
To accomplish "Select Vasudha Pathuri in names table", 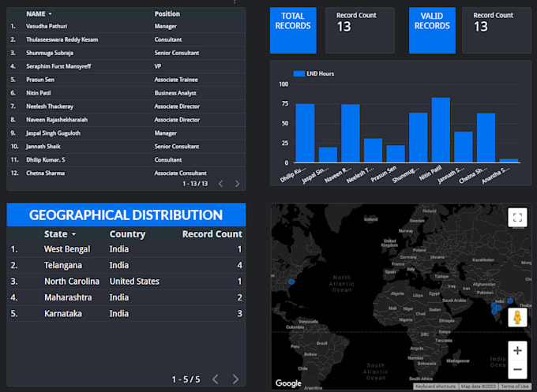I will [47, 26].
